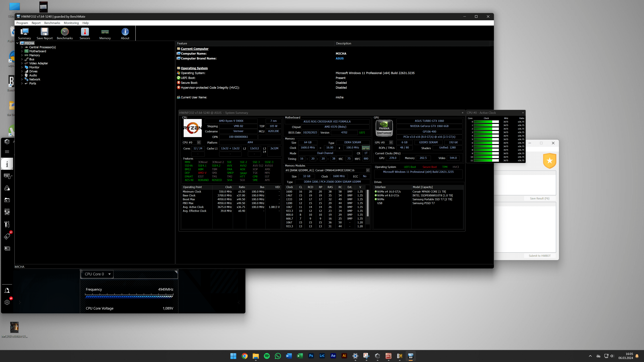Viewport: 644px width, 362px height.
Task: Open Armoury Crate settings gear icon
Action: pos(7,302)
